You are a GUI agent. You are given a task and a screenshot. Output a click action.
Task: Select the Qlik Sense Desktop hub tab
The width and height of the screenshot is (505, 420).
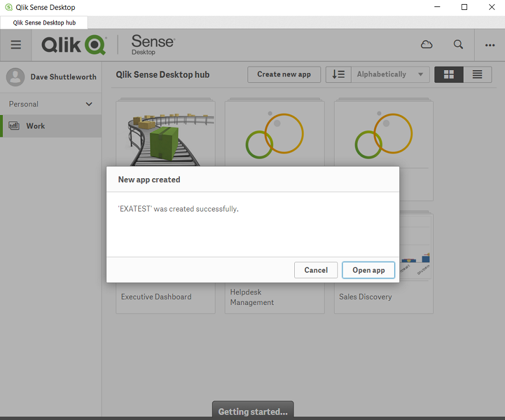point(44,23)
